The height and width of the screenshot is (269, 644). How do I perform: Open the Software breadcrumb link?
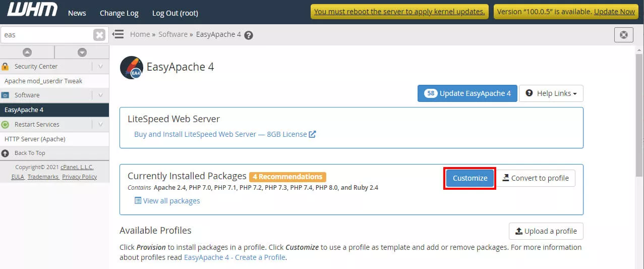(173, 34)
